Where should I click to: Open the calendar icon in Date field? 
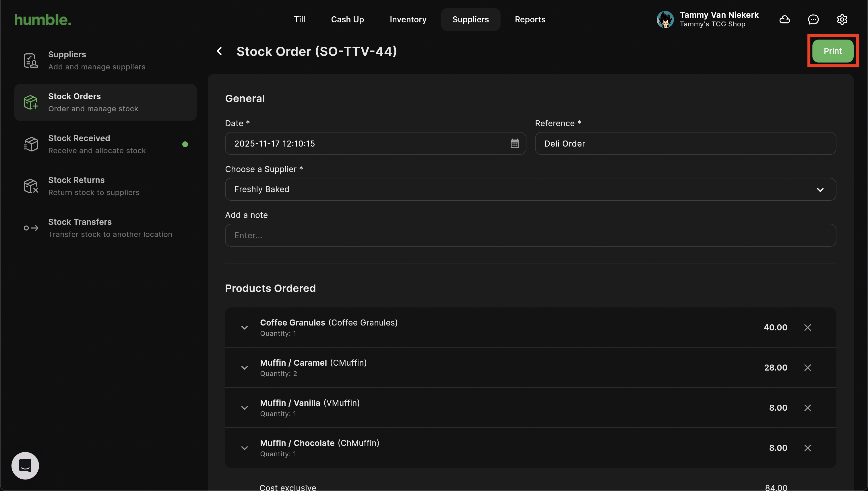[515, 144]
